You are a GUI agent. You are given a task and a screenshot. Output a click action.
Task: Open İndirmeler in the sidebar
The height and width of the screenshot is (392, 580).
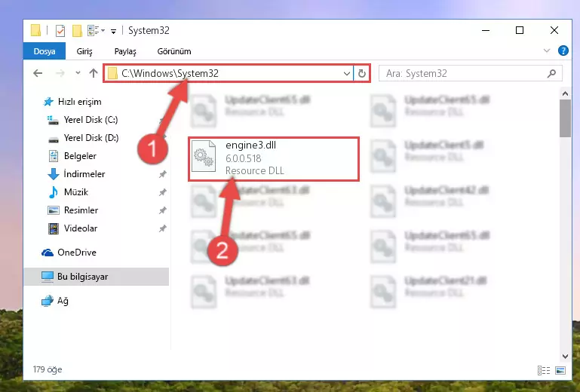(84, 174)
